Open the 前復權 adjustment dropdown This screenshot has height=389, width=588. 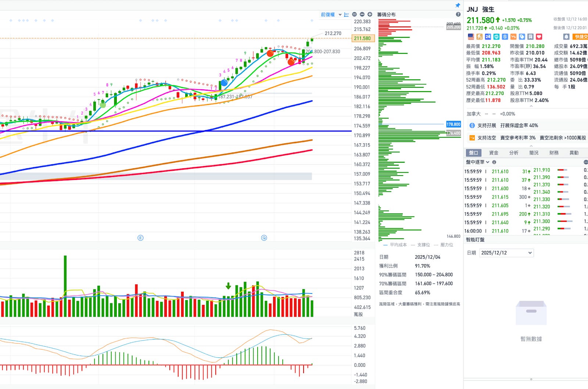click(x=331, y=15)
